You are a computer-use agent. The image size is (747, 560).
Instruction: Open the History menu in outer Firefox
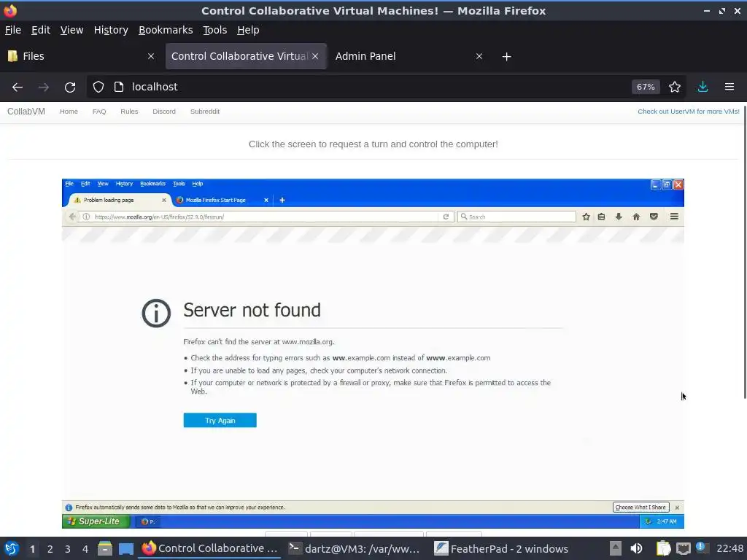coord(111,30)
